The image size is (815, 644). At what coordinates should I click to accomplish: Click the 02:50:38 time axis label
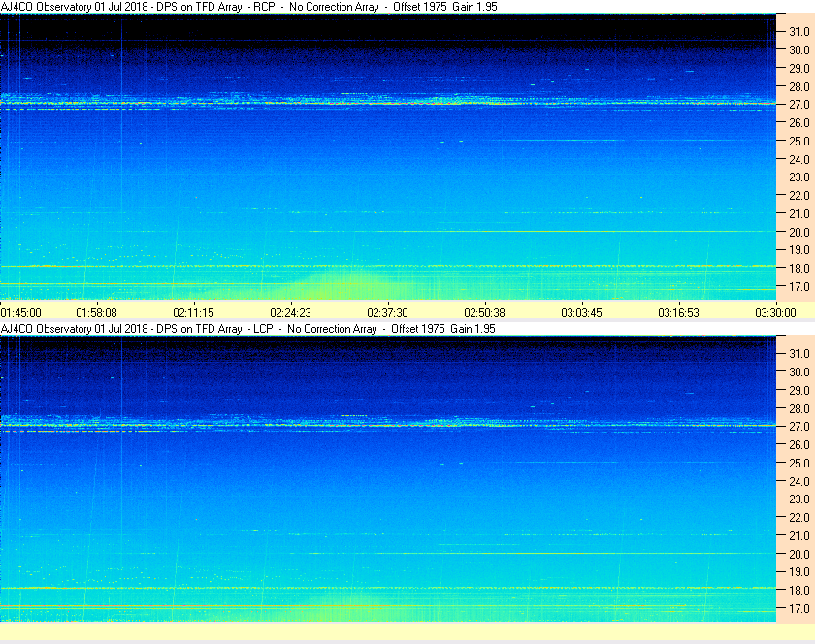coord(484,313)
